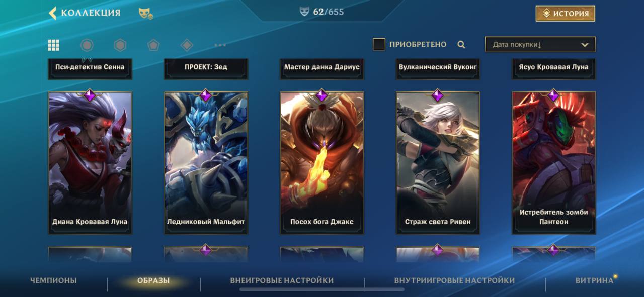This screenshot has width=644, height=297.
Task: Open the masks and coins icon
Action: point(146,14)
